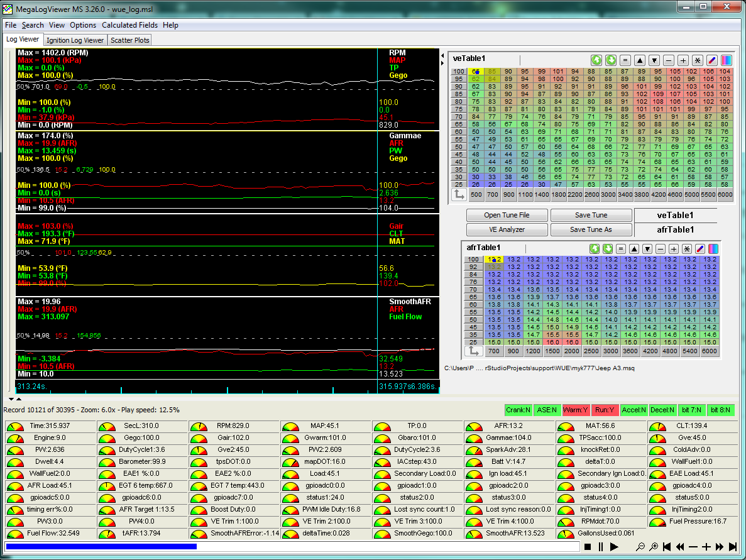
Task: Jump to the end of the log
Action: pos(733,547)
